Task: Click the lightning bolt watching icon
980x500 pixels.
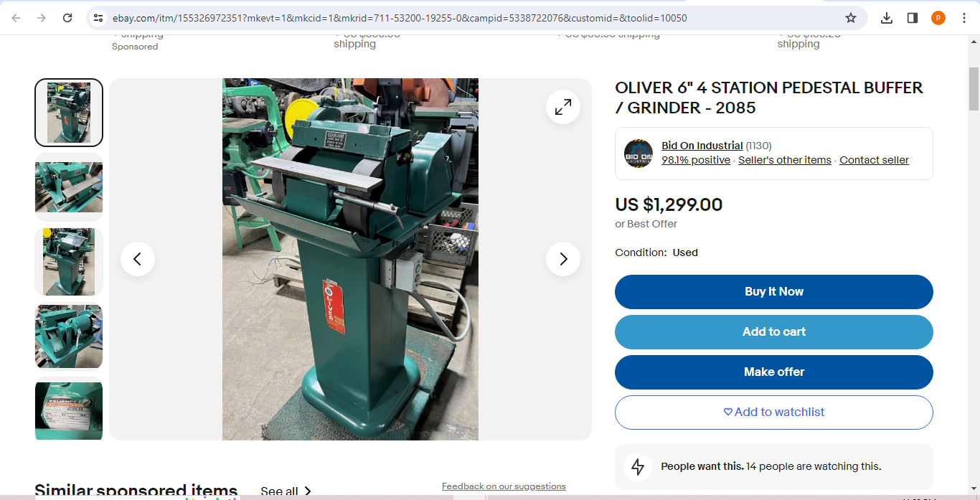Action: (x=638, y=467)
